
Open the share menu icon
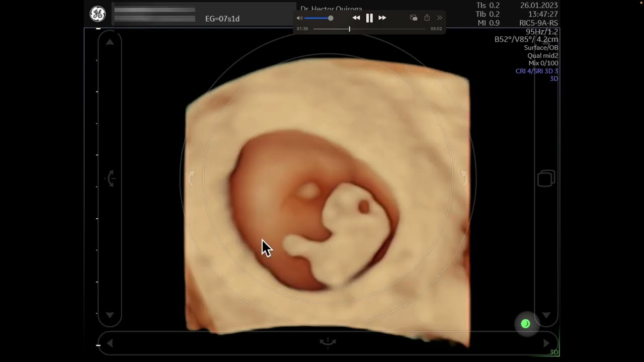coord(427,18)
